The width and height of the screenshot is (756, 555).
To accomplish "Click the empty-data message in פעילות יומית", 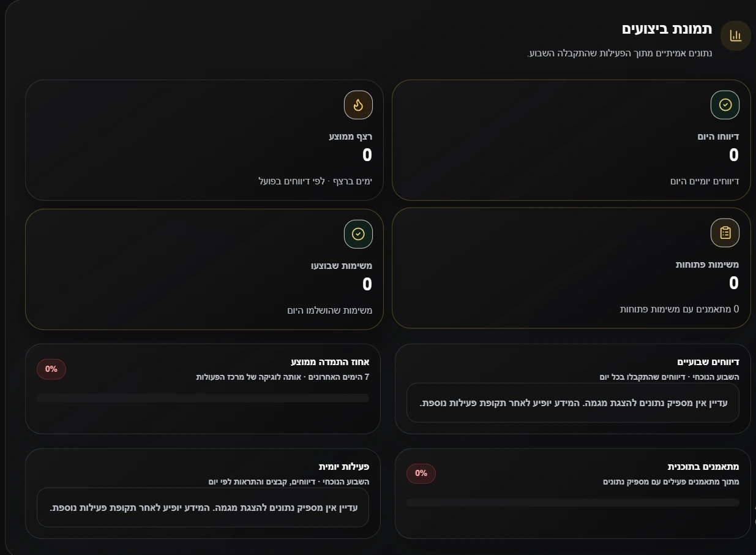I will click(203, 507).
